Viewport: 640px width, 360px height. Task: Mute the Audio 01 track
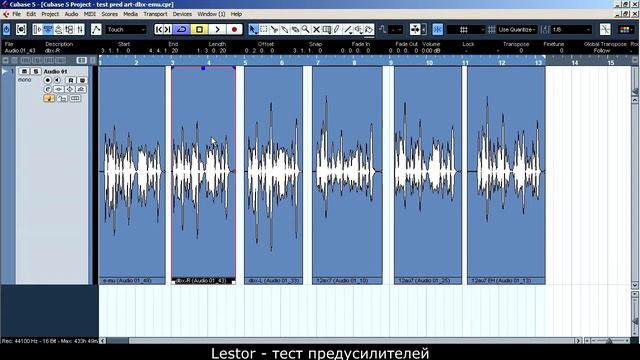click(x=24, y=71)
